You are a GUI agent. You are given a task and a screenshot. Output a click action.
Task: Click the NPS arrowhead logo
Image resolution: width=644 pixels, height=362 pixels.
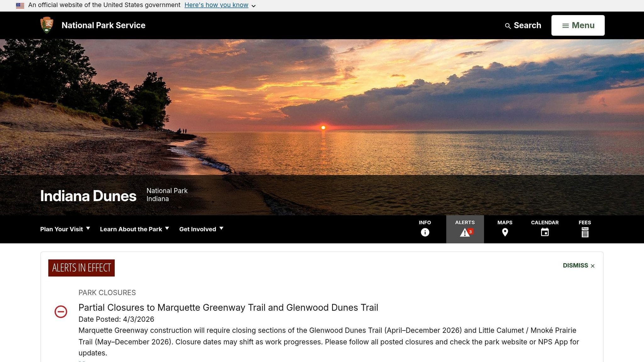pyautogui.click(x=47, y=25)
